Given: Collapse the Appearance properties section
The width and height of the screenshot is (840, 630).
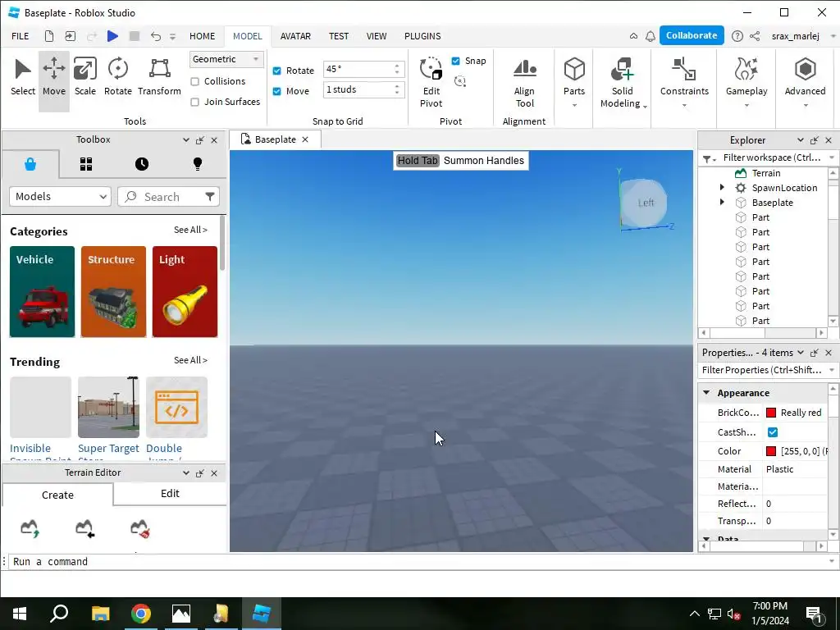Looking at the screenshot, I should pyautogui.click(x=706, y=393).
